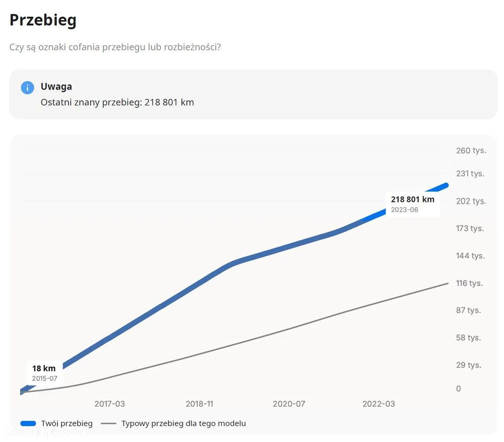Click the 2018-11 date axis label
The image size is (504, 442).
[200, 404]
